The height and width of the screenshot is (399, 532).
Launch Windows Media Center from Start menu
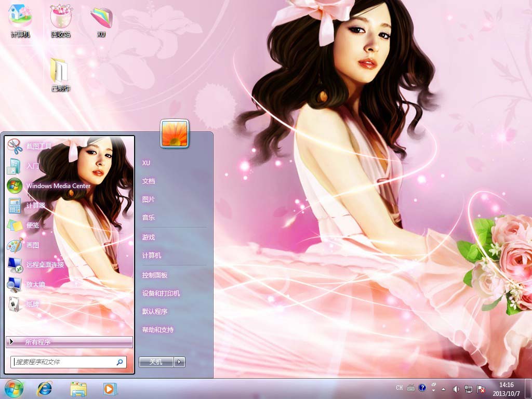pyautogui.click(x=58, y=186)
